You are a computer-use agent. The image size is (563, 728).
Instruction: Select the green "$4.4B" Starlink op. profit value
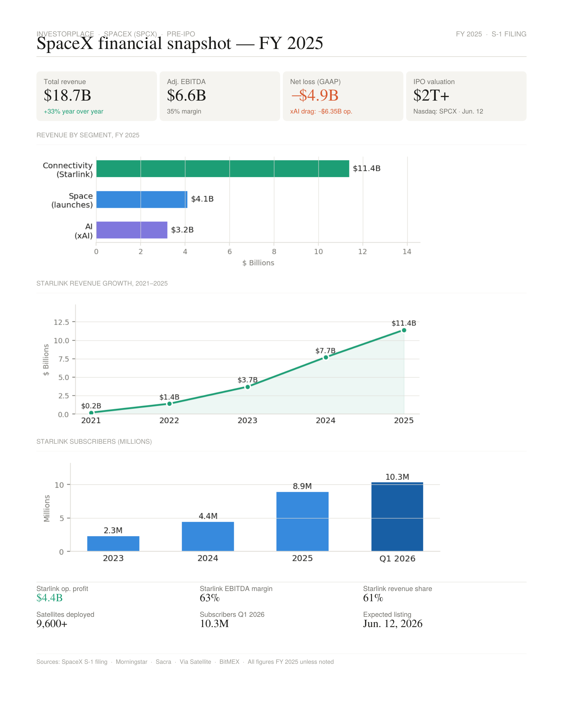tap(49, 598)
